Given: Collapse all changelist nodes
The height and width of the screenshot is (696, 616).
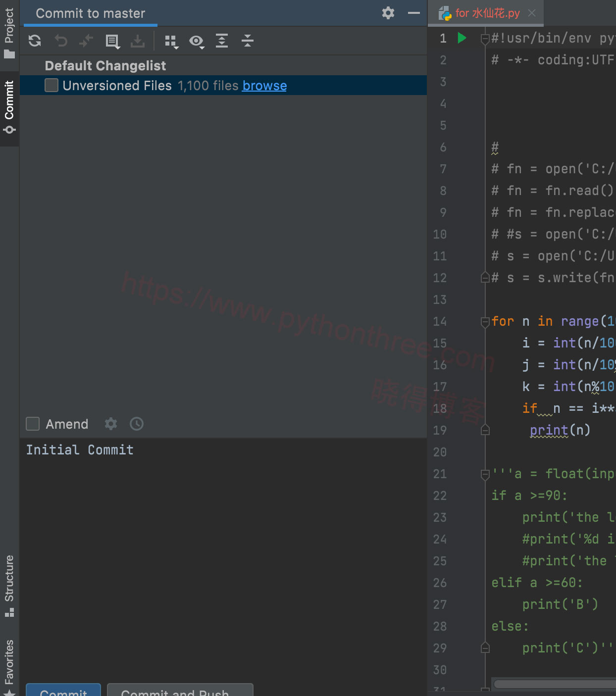Looking at the screenshot, I should coord(248,41).
